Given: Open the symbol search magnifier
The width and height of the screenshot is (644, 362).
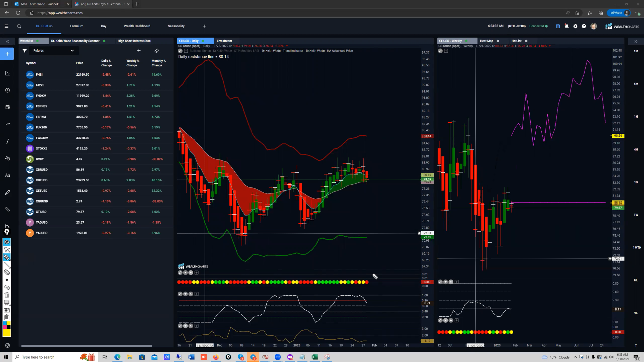Looking at the screenshot, I should click(x=19, y=26).
